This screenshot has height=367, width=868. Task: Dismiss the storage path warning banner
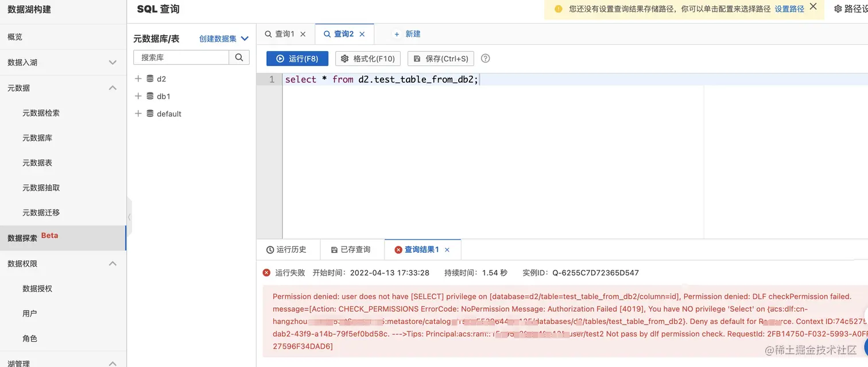coord(813,7)
